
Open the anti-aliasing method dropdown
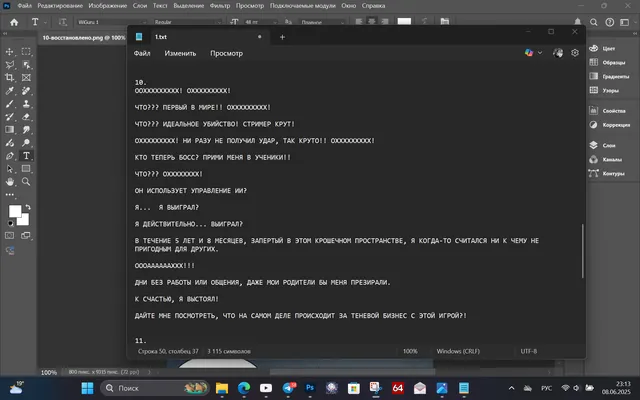(x=322, y=22)
